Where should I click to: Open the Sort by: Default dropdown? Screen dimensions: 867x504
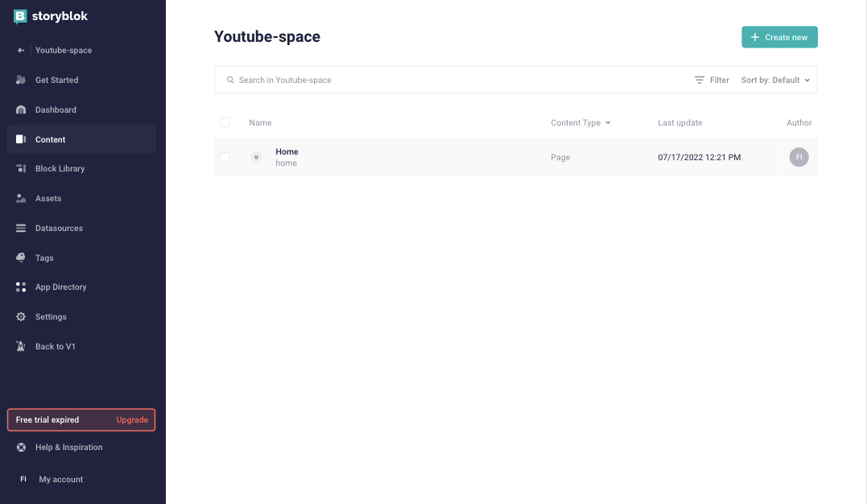pyautogui.click(x=775, y=81)
